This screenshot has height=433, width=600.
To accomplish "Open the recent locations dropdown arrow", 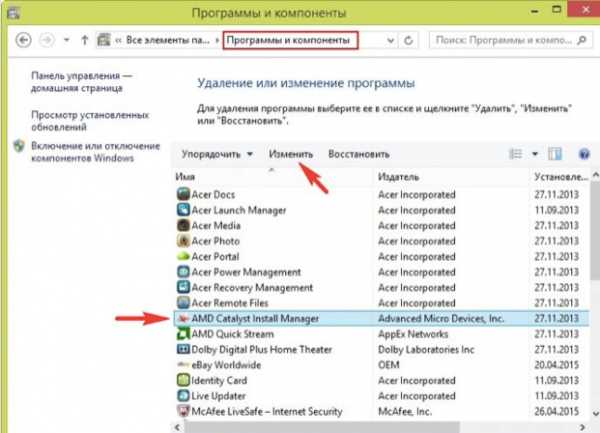I will click(67, 40).
